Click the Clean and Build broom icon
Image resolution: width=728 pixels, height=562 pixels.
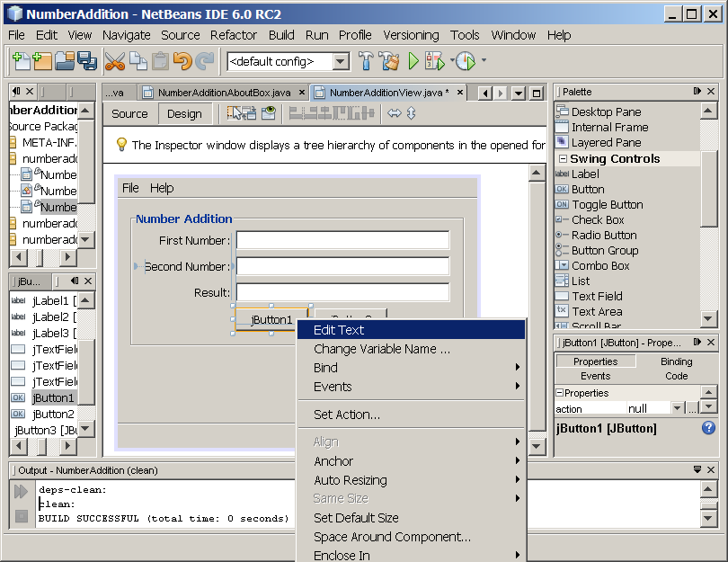tap(389, 61)
